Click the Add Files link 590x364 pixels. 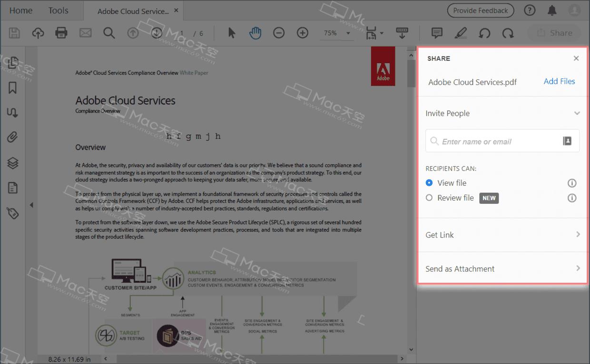pos(559,81)
